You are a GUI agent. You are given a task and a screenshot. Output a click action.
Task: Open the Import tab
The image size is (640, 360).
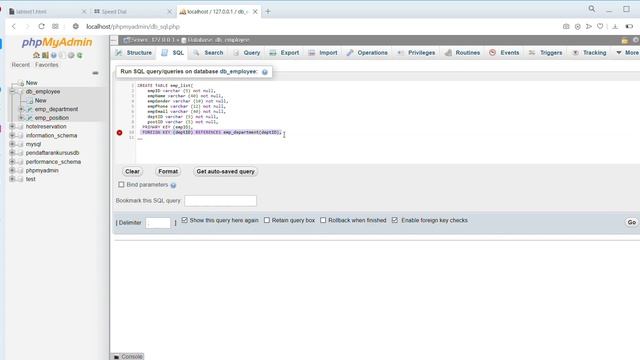323,53
